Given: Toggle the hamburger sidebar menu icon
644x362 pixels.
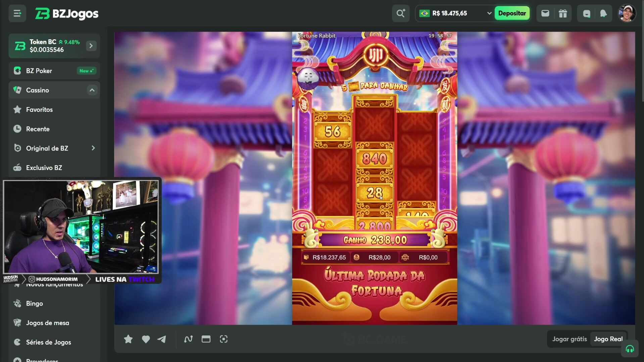Looking at the screenshot, I should click(x=17, y=13).
